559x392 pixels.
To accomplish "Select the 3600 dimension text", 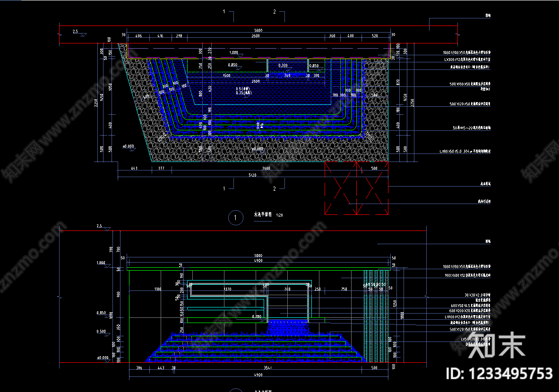I will (x=266, y=168).
